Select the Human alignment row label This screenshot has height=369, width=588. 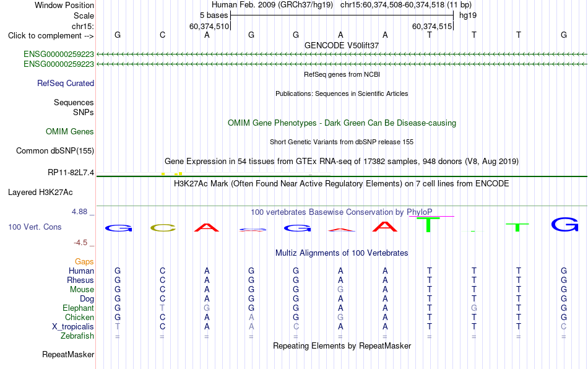(81, 271)
